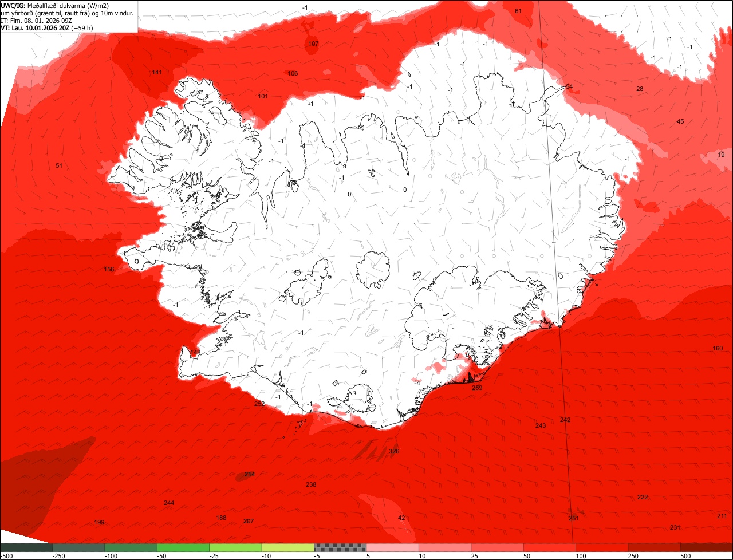Click the light green swatch between -25 and -10
The image size is (733, 560).
[235, 547]
